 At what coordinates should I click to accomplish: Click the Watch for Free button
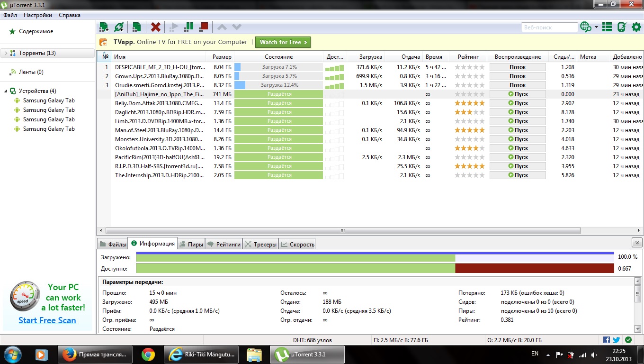283,42
